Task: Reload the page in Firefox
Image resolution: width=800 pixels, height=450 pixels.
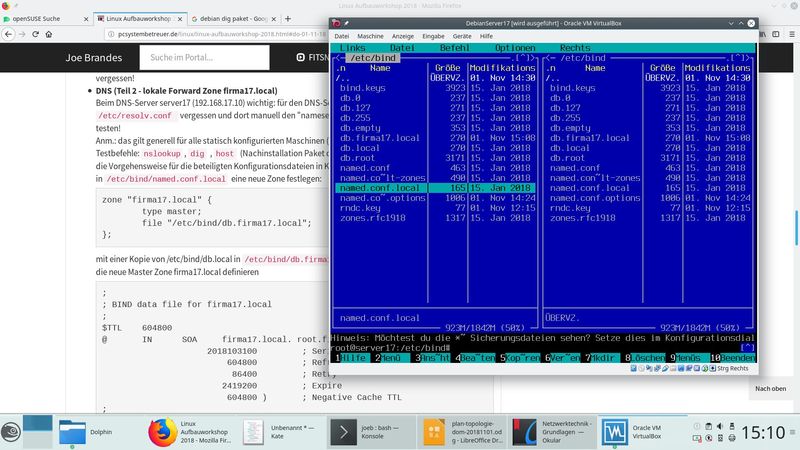Action: point(35,34)
